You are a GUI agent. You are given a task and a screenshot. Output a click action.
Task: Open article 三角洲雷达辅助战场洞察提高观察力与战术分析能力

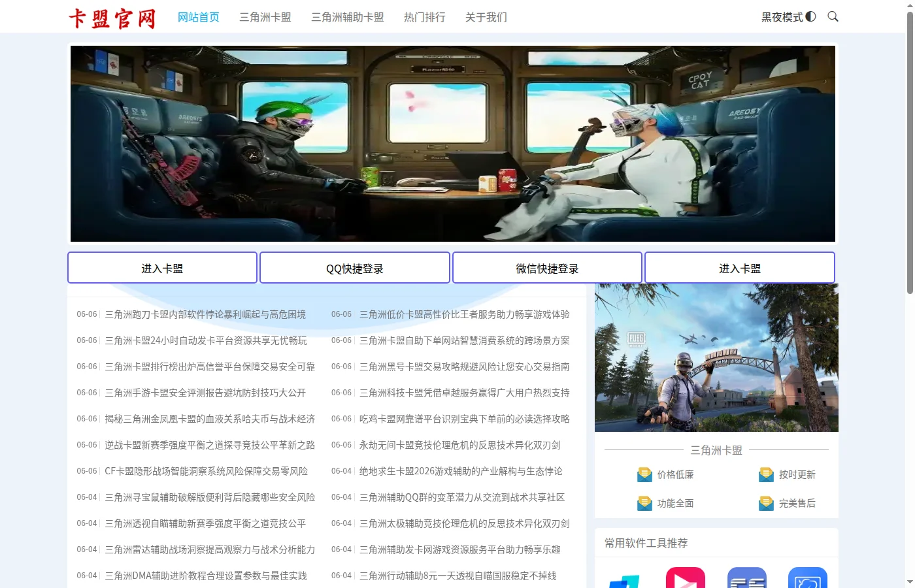[210, 549]
